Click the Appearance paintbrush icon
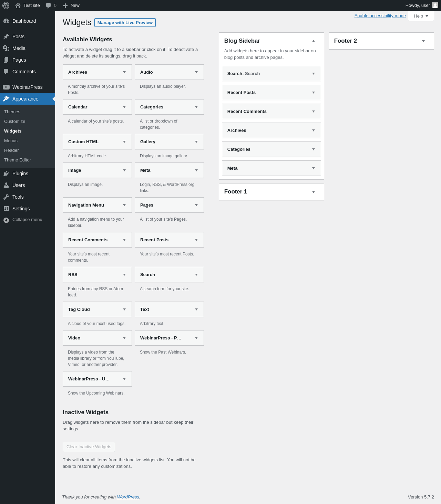 (x=6, y=99)
